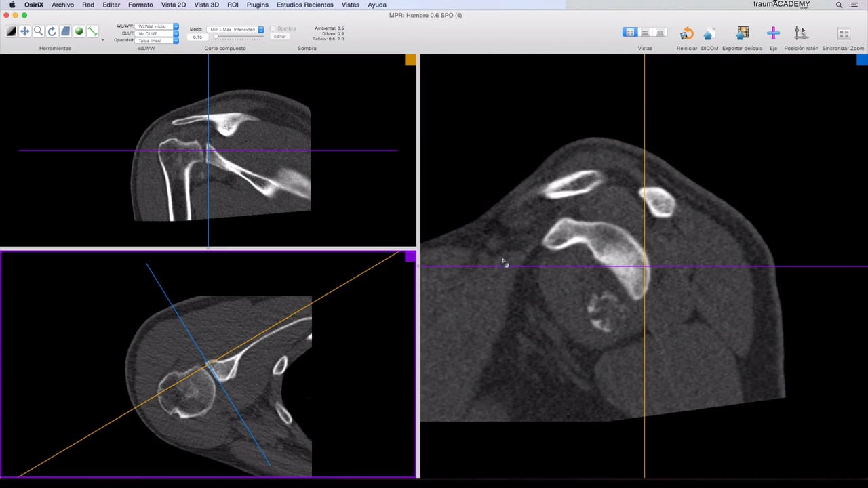Click the Exportar película icon
This screenshot has height=488, width=868.
click(x=743, y=33)
